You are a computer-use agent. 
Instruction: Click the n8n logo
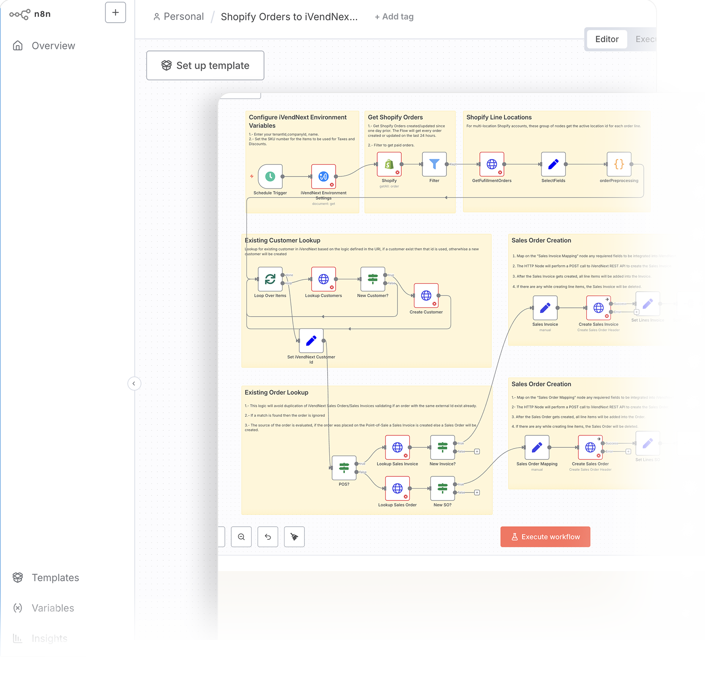click(30, 14)
